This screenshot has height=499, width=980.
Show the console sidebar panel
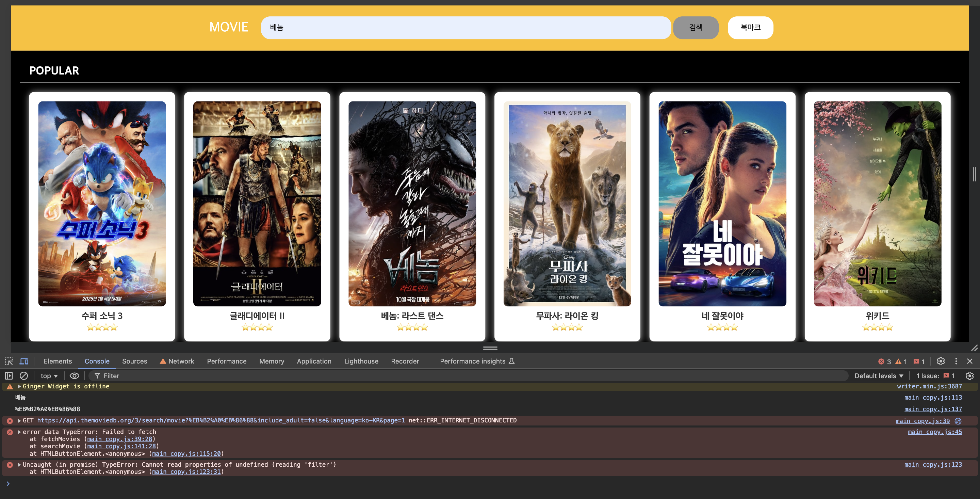(x=9, y=376)
